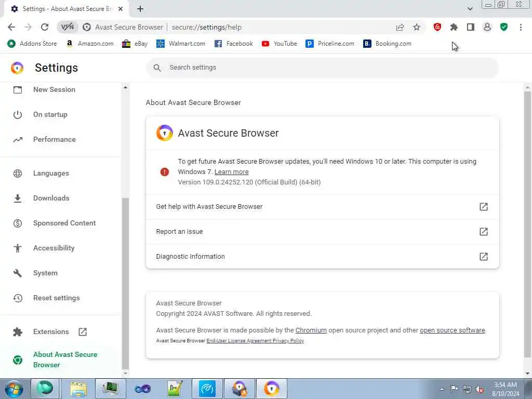Open the YouTube bookmark
The width and height of the screenshot is (532, 399).
coord(279,44)
